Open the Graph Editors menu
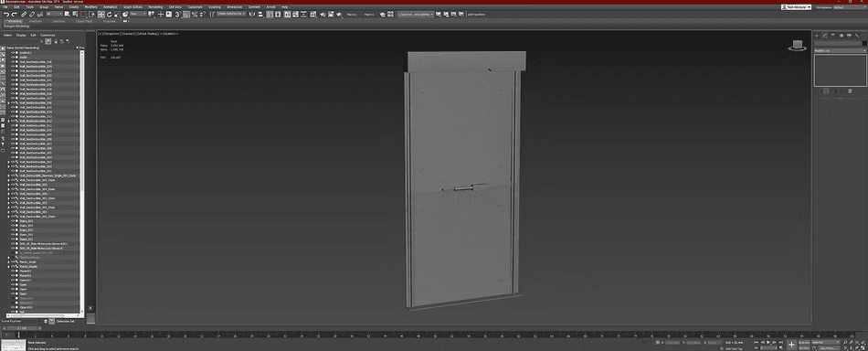The width and height of the screenshot is (868, 351). 132,6
